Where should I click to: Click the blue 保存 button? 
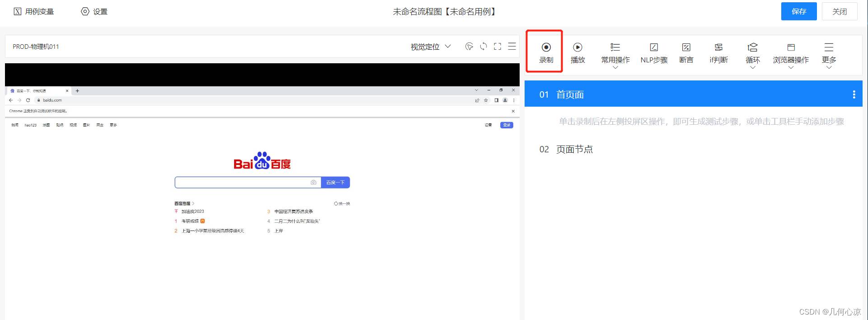(x=798, y=11)
